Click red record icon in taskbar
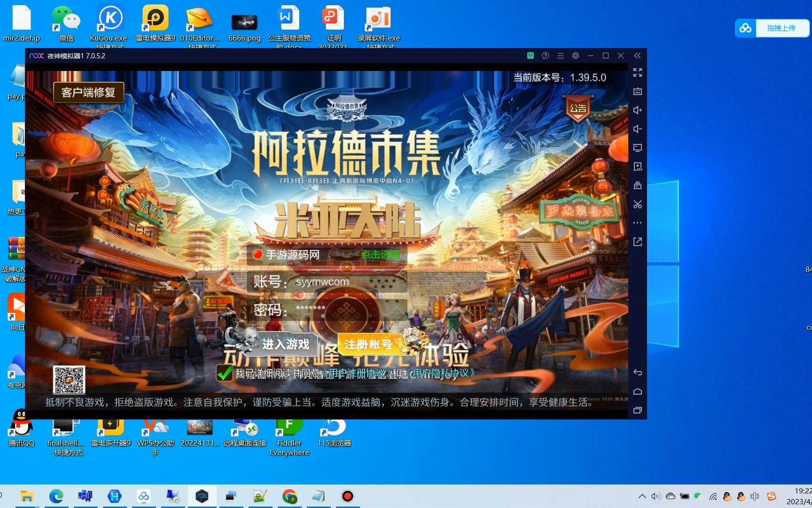812x508 pixels. pos(347,496)
